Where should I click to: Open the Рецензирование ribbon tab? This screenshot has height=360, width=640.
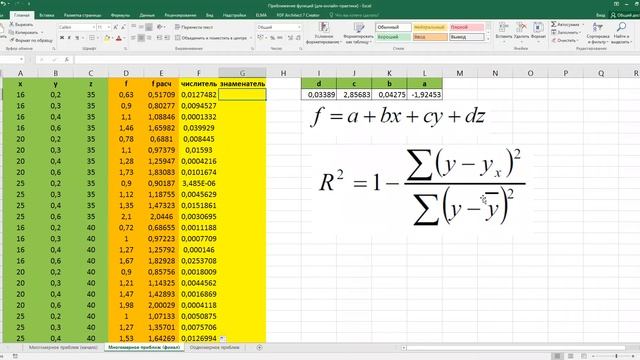[x=180, y=15]
